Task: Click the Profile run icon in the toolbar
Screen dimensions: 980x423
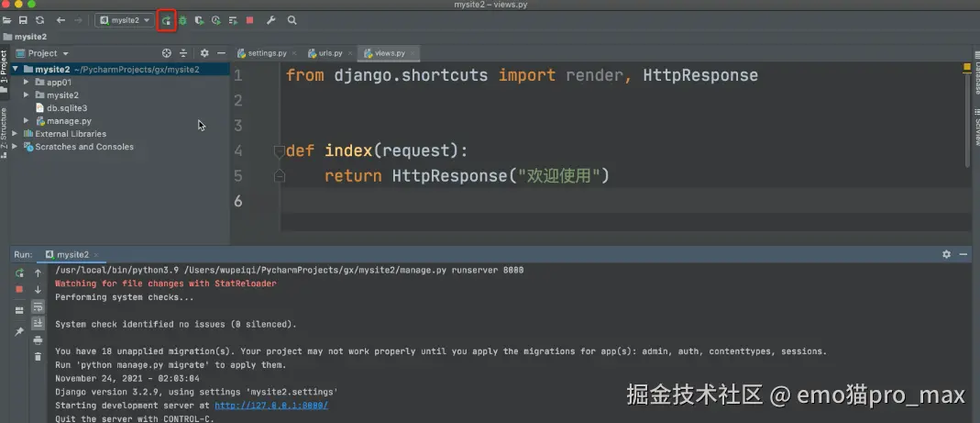Action: click(x=216, y=21)
